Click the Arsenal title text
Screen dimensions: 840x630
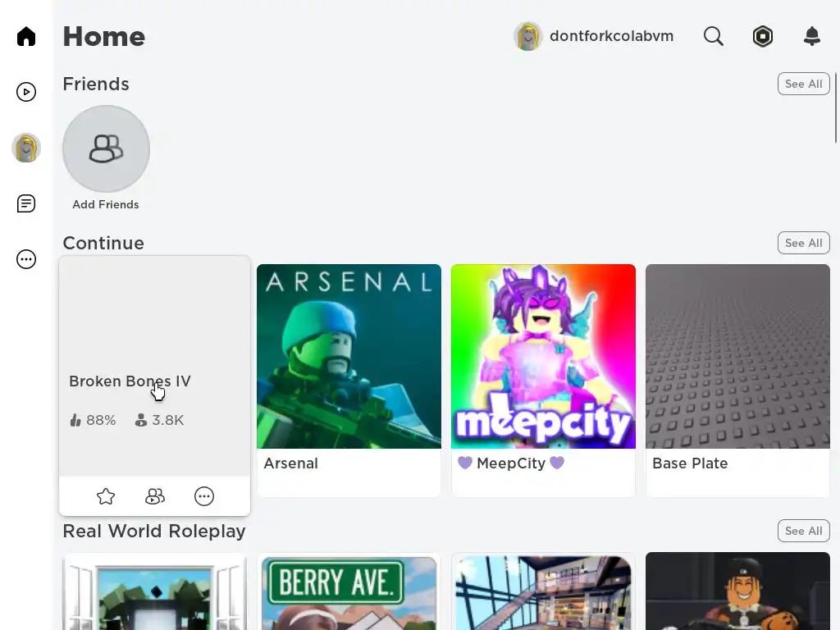[x=291, y=463]
